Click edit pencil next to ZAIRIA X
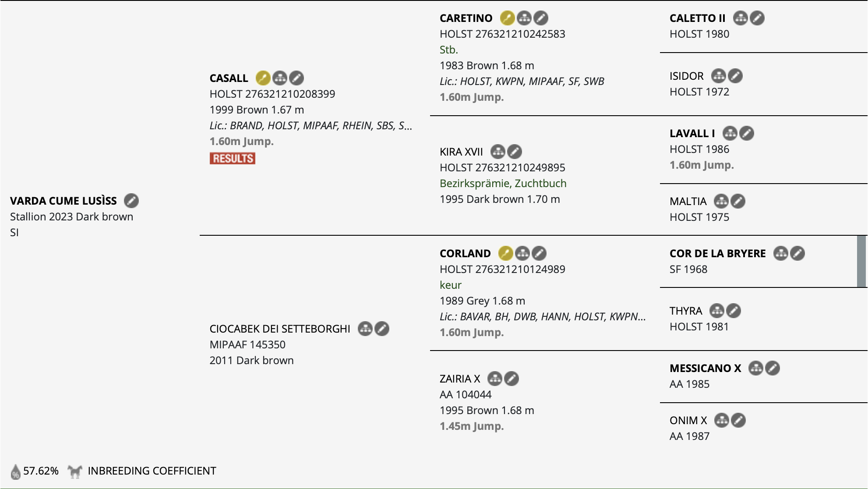Screen dimensions: 868x489 pyautogui.click(x=512, y=379)
